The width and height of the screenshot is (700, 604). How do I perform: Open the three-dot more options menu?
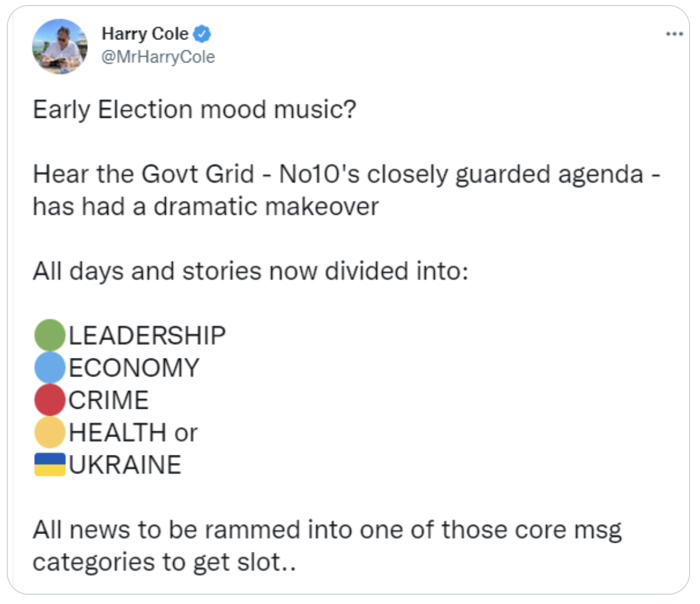pyautogui.click(x=674, y=34)
